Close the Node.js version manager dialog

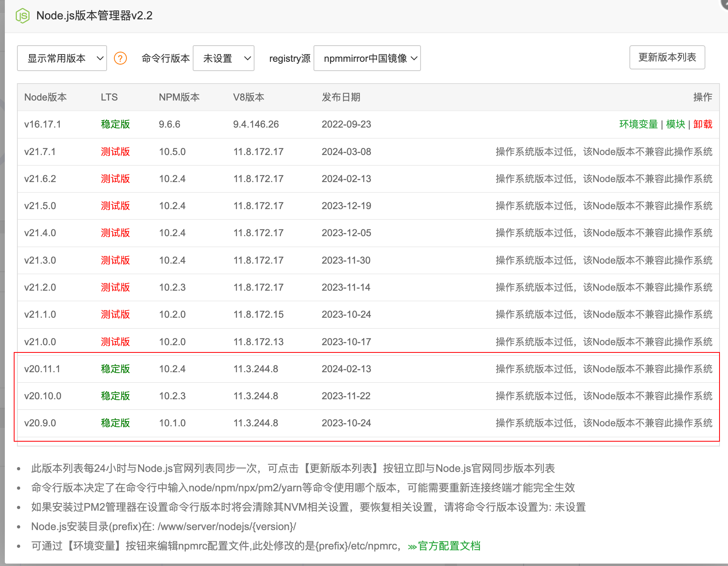pos(725,3)
